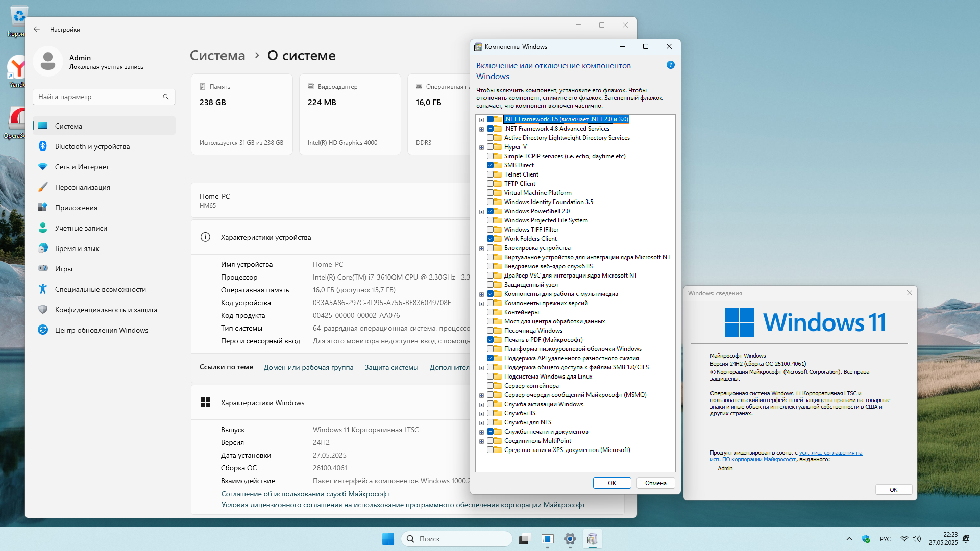Click the search magnifier in settings field
Screen dimensions: 980x551
[166, 97]
